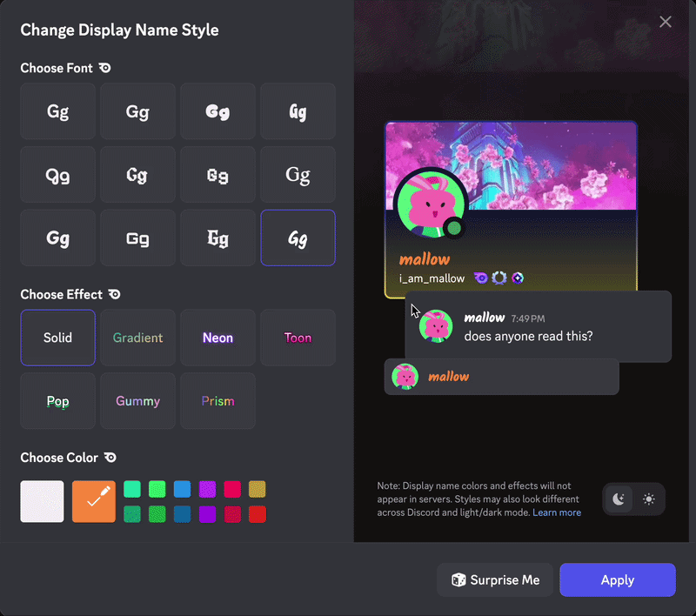Select the Neon effect
The width and height of the screenshot is (696, 616).
[x=217, y=338]
